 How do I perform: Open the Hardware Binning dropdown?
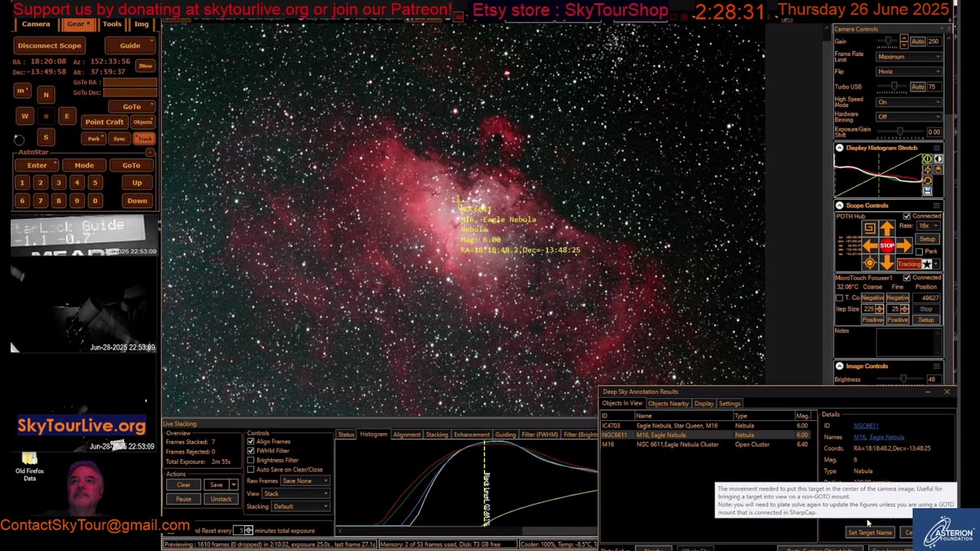pyautogui.click(x=909, y=116)
